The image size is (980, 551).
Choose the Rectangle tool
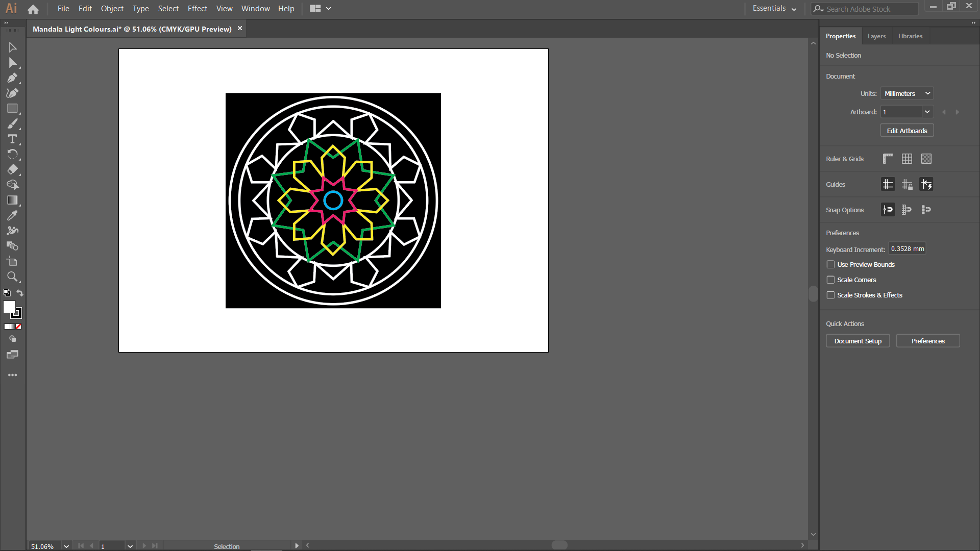tap(12, 108)
